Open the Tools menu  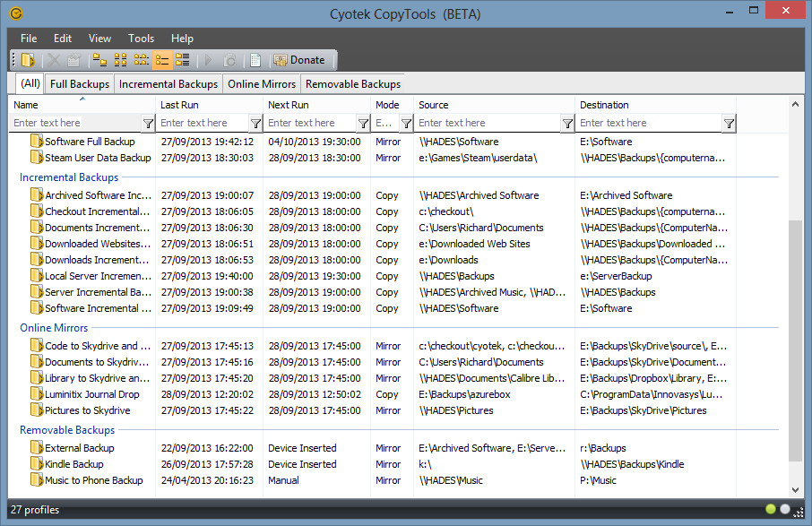(141, 39)
